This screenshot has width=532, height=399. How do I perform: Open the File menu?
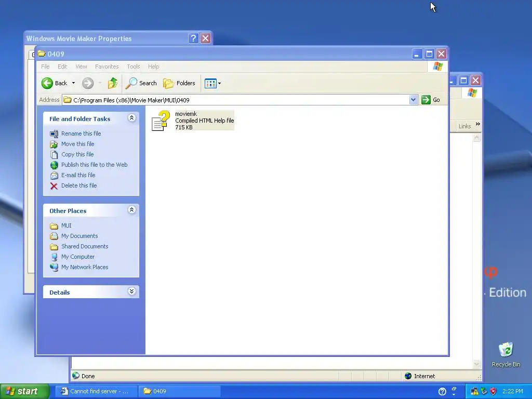click(x=45, y=66)
